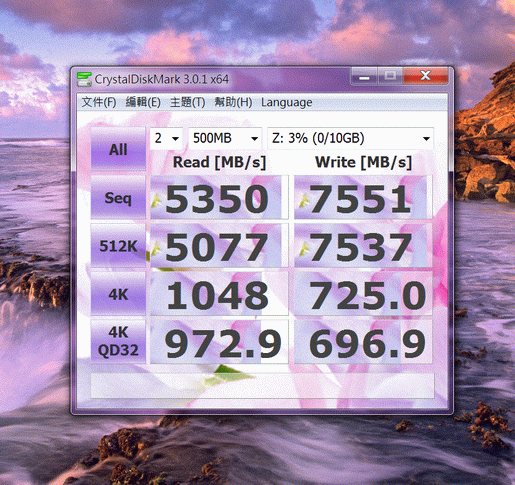
Task: Click the Seq read result 5350
Action: tap(219, 198)
